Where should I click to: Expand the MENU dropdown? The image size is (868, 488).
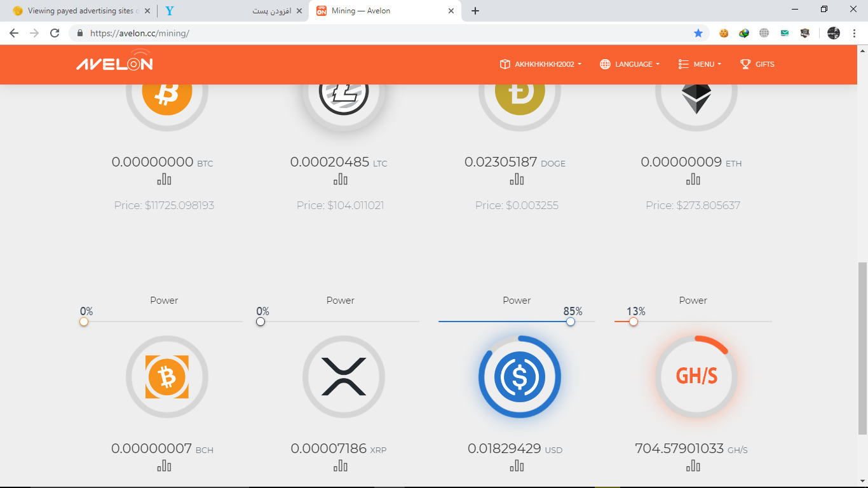(x=700, y=64)
